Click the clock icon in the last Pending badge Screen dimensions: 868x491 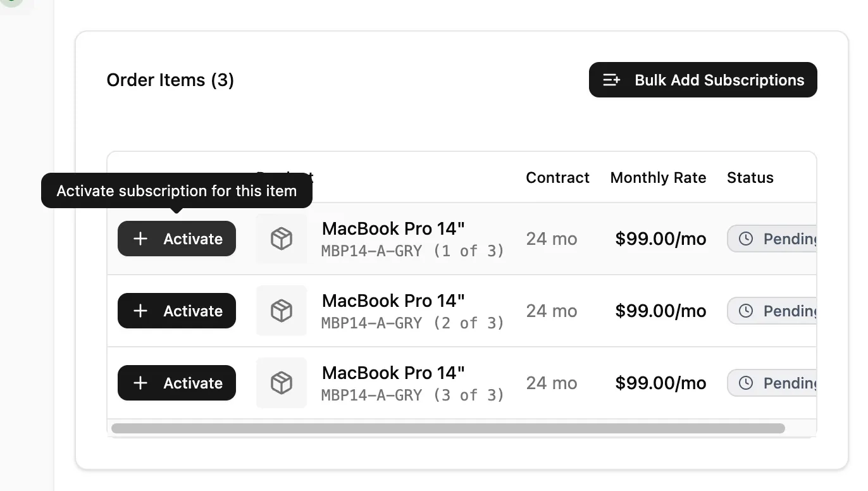(x=747, y=383)
